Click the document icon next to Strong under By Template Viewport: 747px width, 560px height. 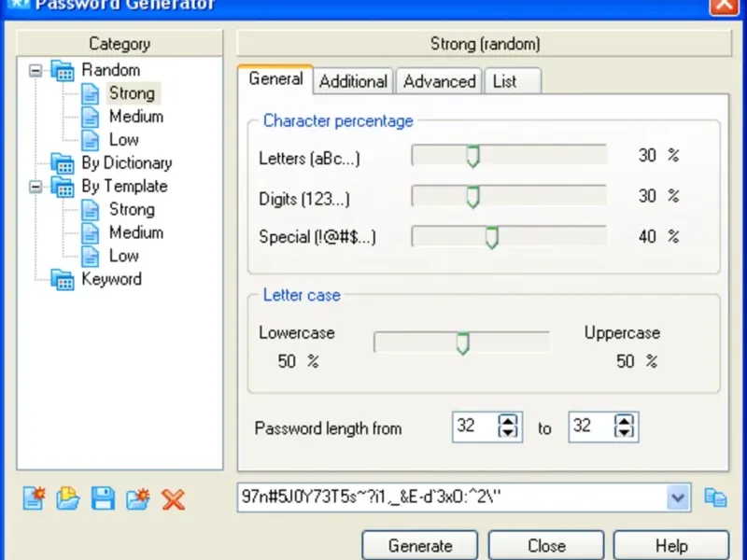[x=90, y=210]
